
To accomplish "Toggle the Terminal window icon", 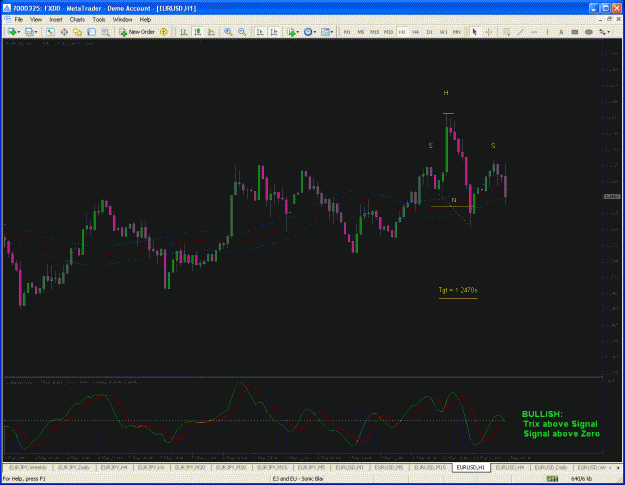I will pyautogui.click(x=91, y=32).
